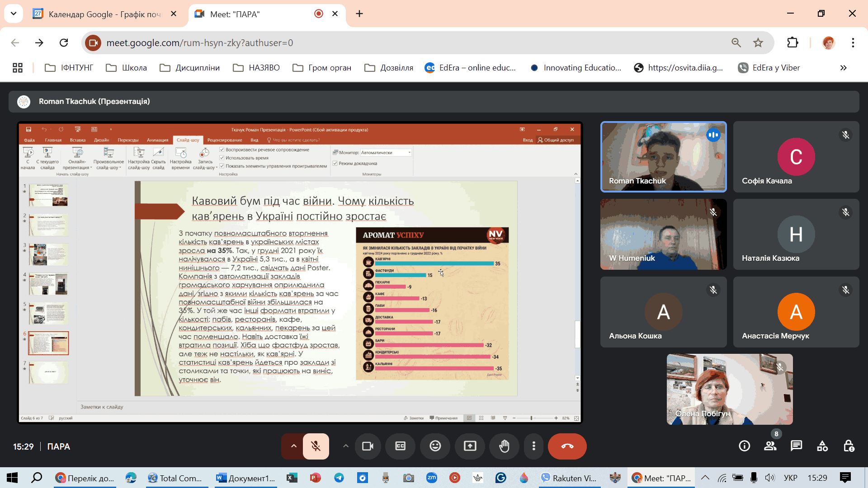Open the emoji reactions button
Viewport: 868px width, 488px height.
click(x=435, y=446)
